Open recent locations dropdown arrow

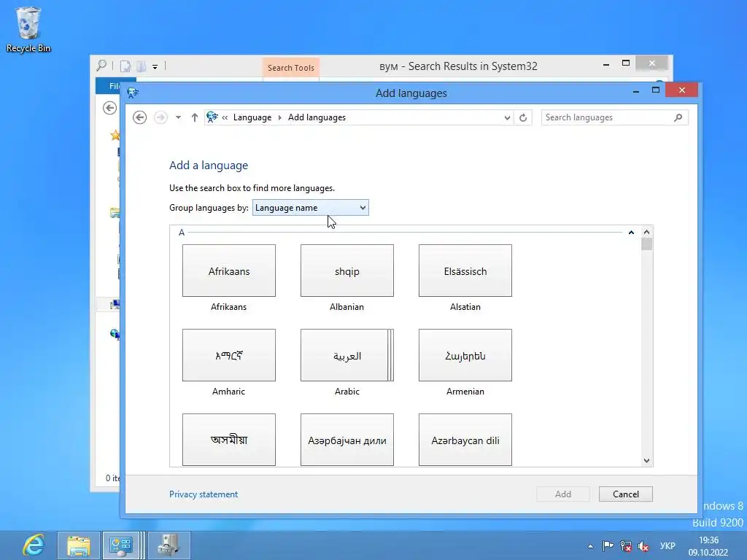pos(178,117)
